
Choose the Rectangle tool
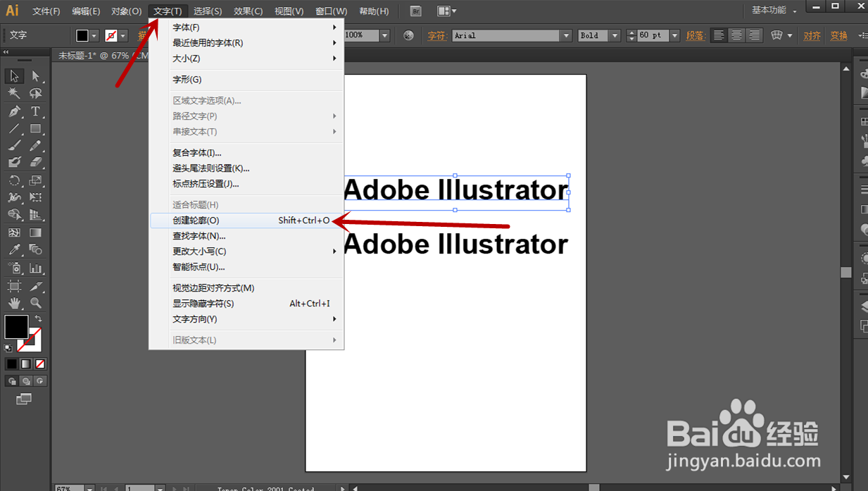click(36, 129)
